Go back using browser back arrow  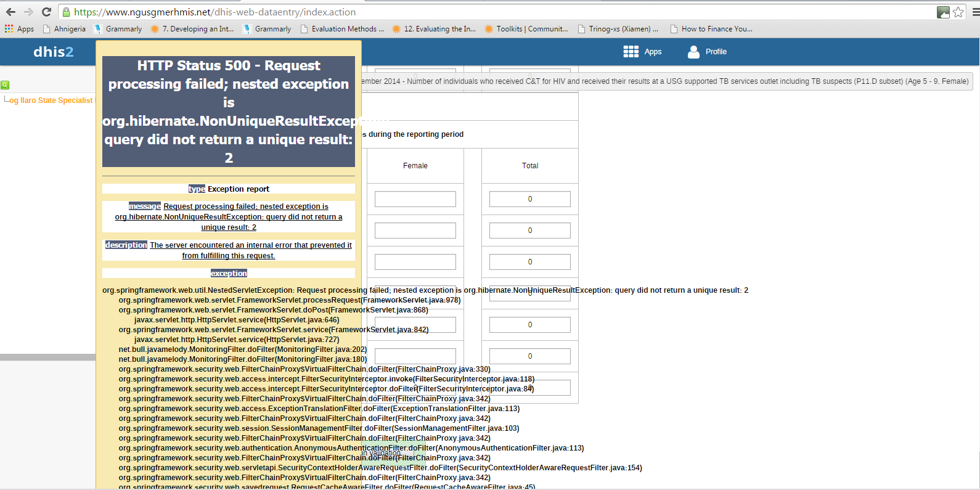tap(10, 12)
